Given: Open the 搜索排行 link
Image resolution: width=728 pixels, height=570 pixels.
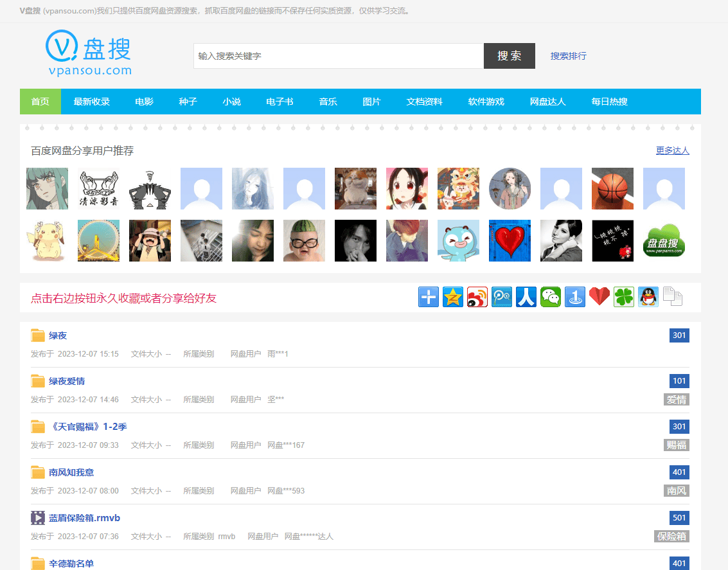Looking at the screenshot, I should tap(568, 56).
